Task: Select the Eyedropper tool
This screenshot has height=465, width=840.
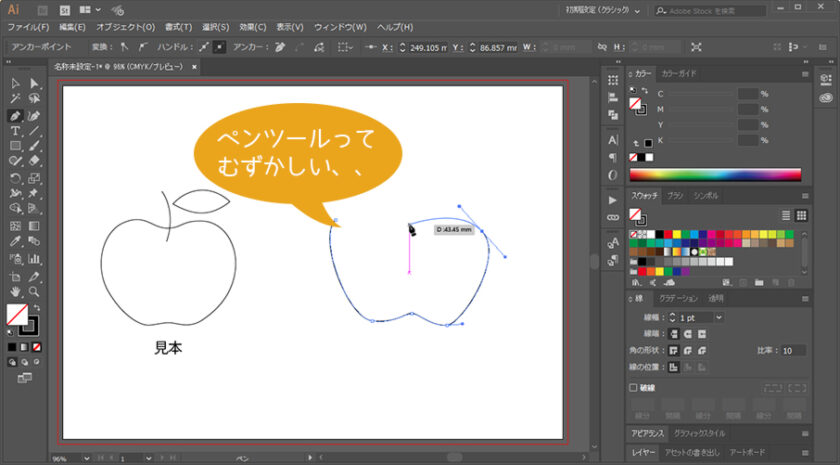Action: coord(15,242)
